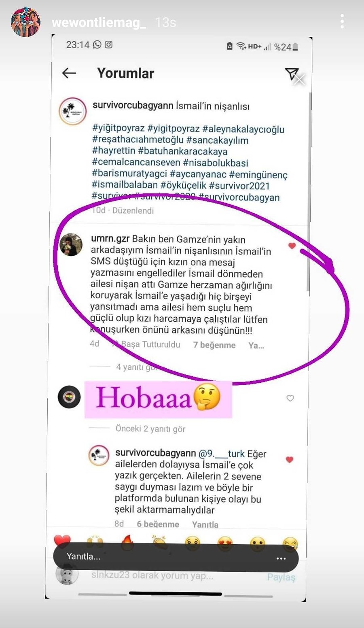Expand Önceki 2 yanıtı gör replies
This screenshot has width=364, height=628.
click(150, 429)
